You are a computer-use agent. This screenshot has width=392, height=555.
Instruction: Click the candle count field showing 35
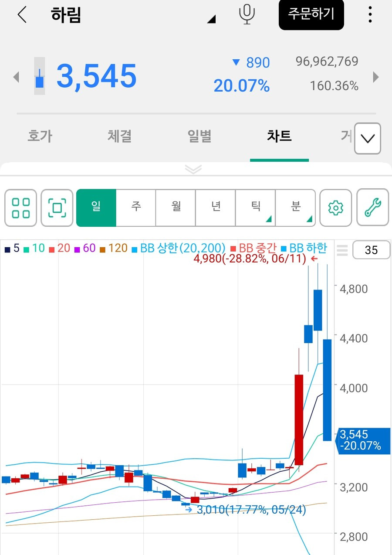[371, 250]
